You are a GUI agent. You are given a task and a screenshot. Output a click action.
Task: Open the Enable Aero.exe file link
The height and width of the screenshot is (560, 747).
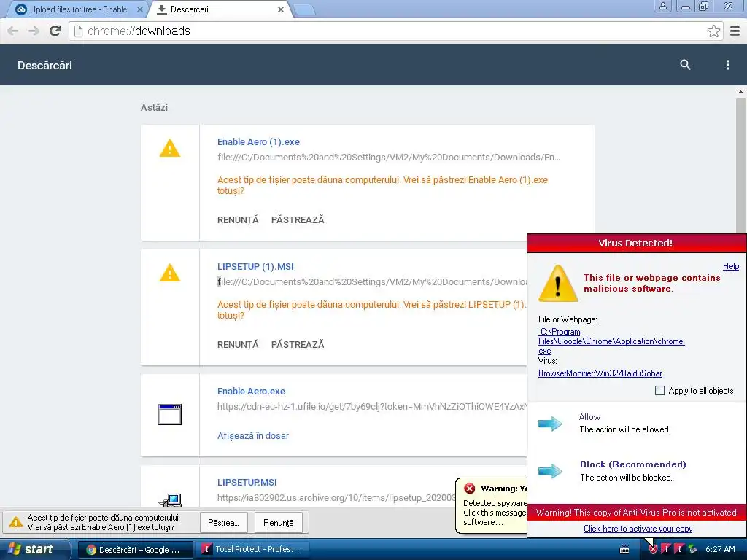point(251,392)
